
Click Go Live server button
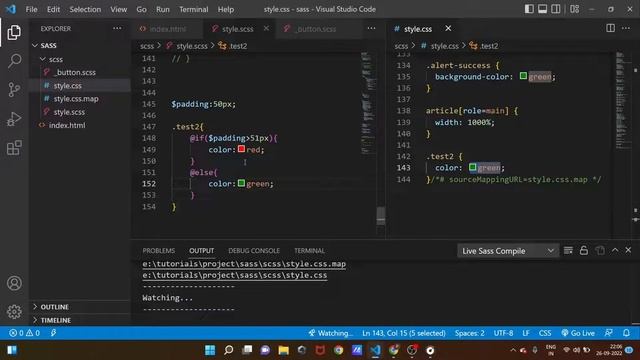(x=578, y=333)
